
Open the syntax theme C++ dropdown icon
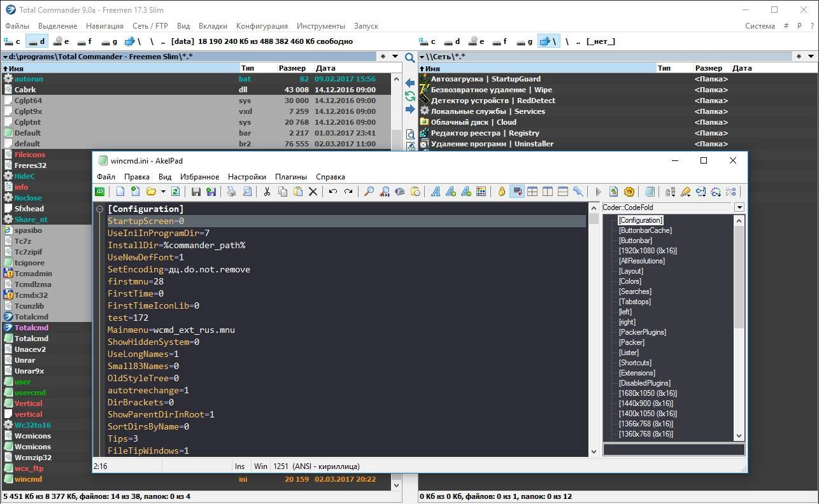pos(701,192)
